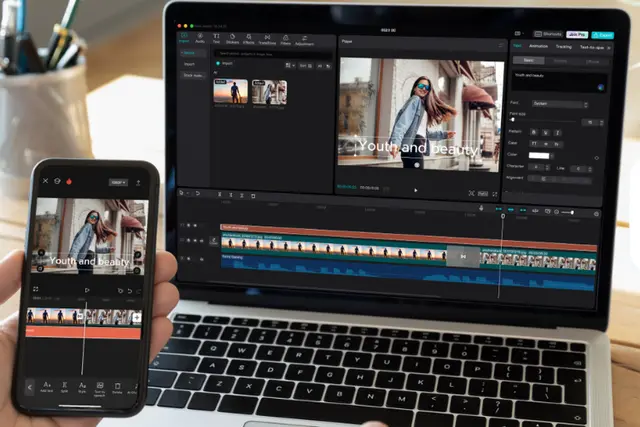Screen dimensions: 640x427
Task: Click the zoom-fit focus icon under the player
Action: [471, 193]
